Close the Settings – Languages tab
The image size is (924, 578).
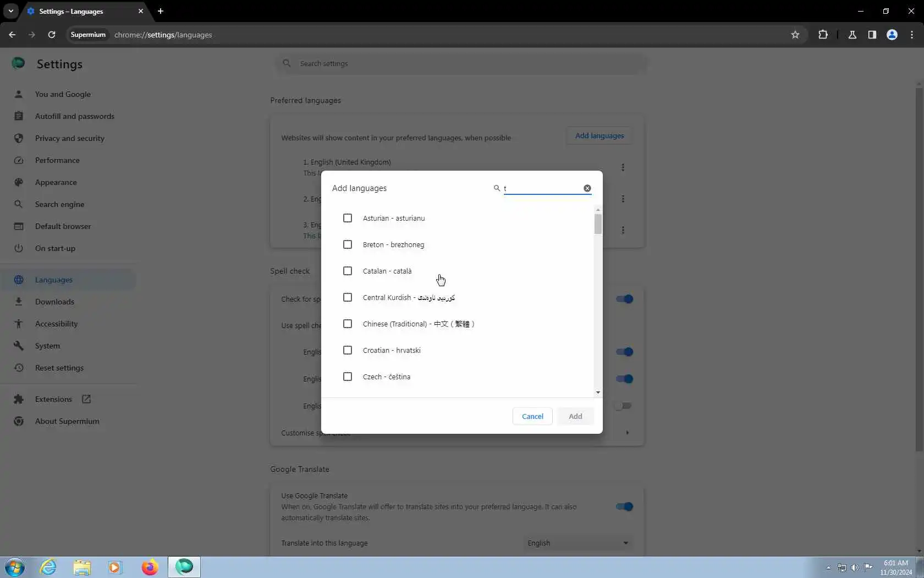[x=141, y=11]
